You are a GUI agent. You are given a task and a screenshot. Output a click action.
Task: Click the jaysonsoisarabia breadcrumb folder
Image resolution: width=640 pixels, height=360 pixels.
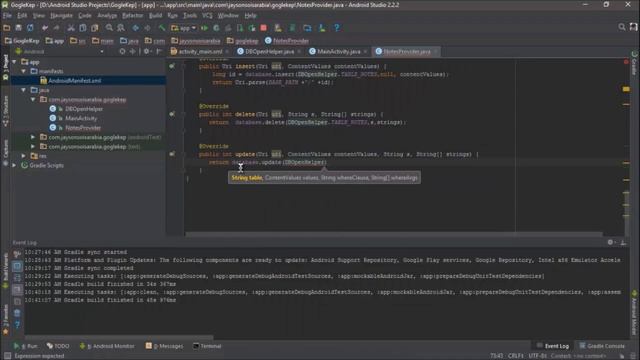196,41
